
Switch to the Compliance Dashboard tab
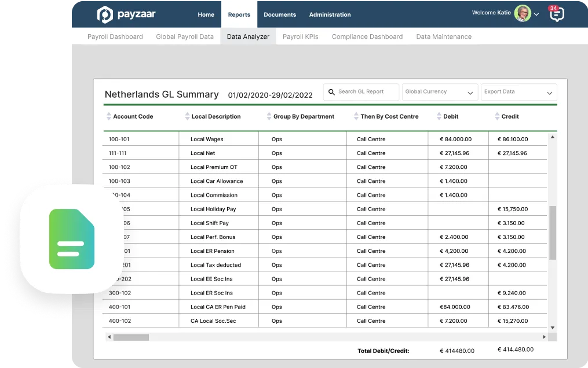(x=367, y=36)
